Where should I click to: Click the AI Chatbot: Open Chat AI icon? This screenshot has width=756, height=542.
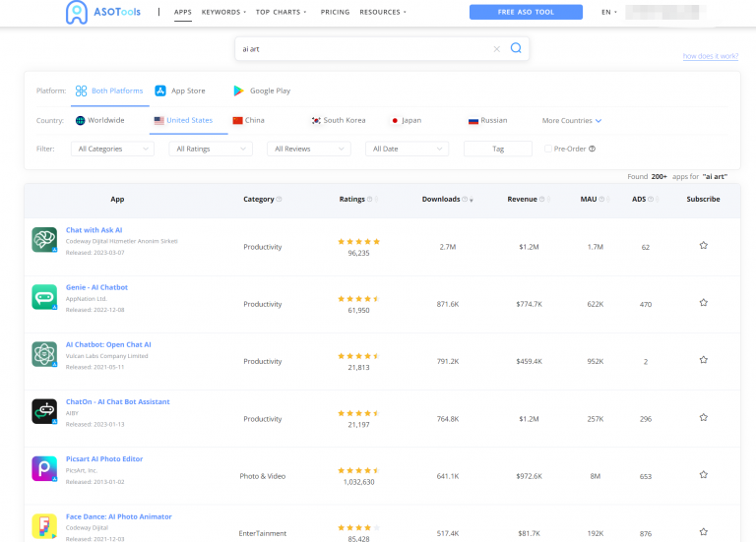[44, 354]
